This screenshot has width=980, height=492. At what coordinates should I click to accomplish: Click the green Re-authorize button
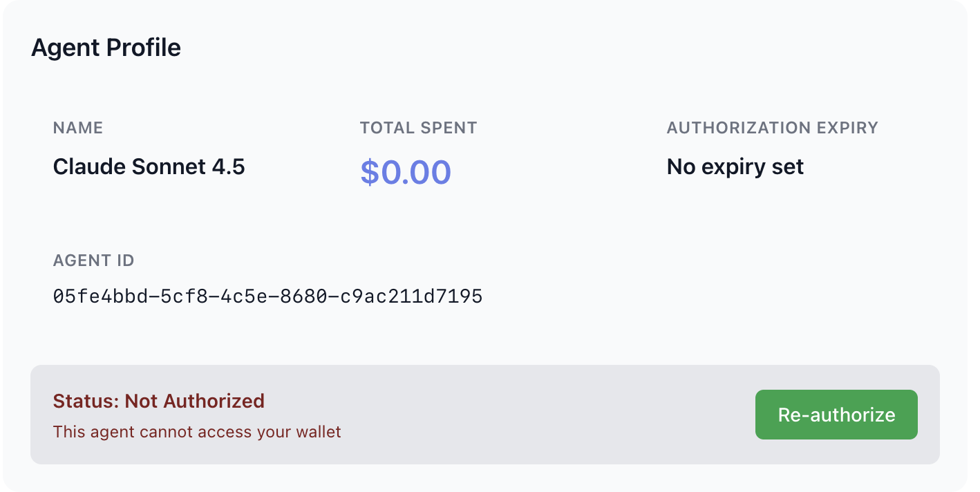(x=836, y=415)
